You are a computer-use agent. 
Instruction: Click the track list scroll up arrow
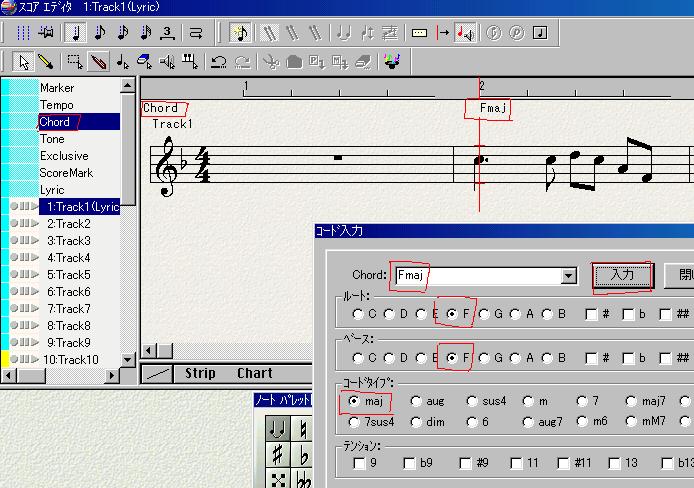127,85
